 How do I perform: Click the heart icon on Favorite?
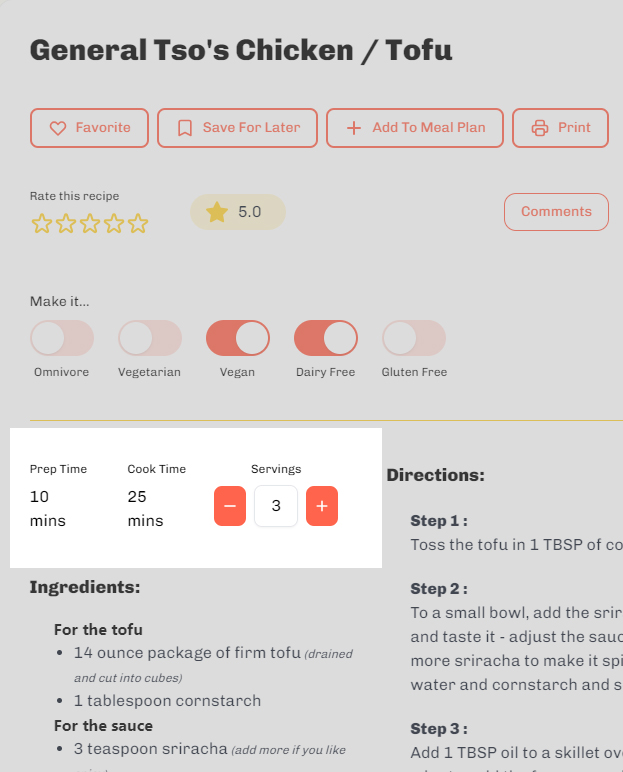pyautogui.click(x=58, y=128)
